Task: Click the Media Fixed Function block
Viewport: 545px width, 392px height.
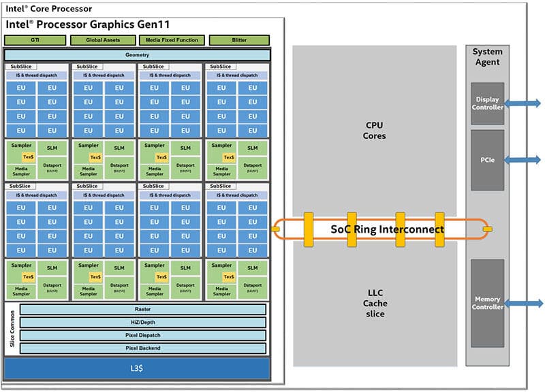Action: click(x=172, y=40)
